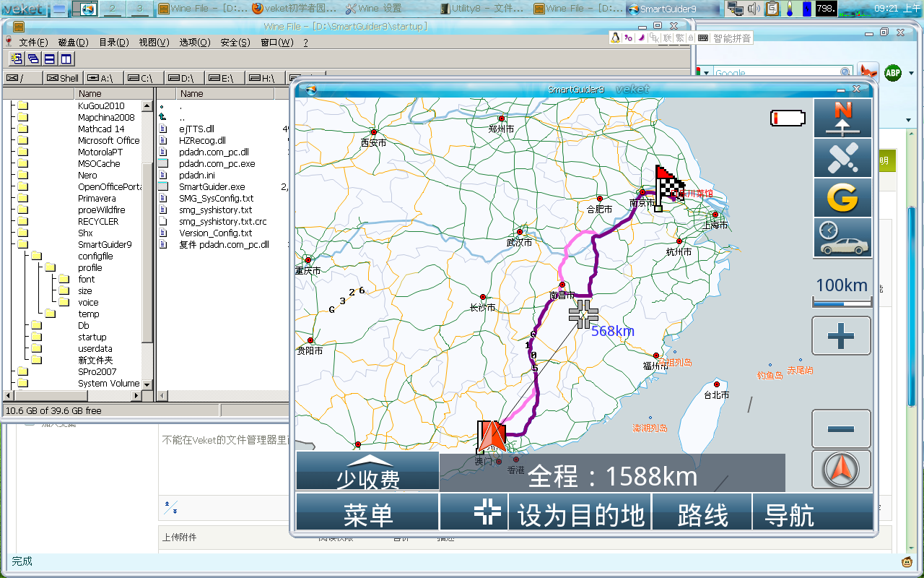The height and width of the screenshot is (578, 924).
Task: Open the 视图(V) menu
Action: pos(154,43)
